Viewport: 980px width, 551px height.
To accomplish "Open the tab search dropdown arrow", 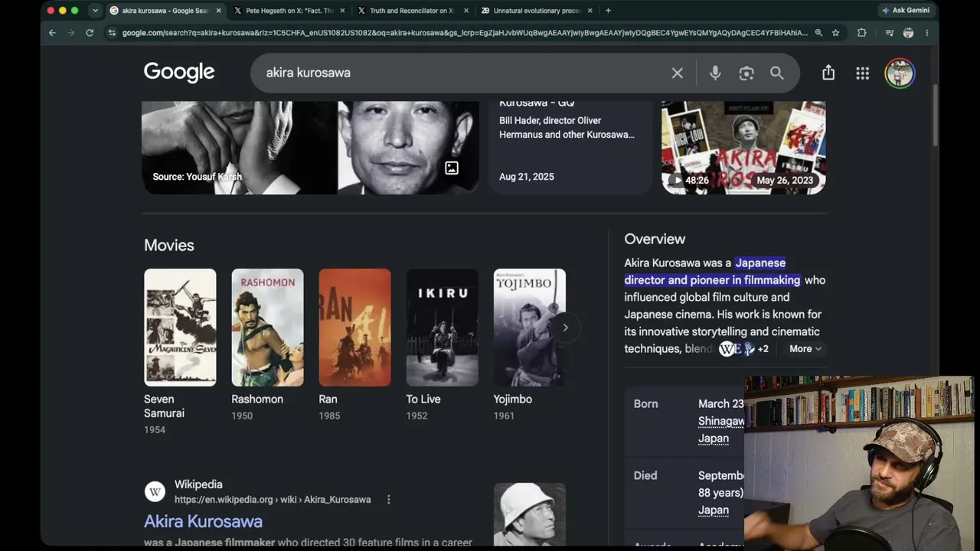I will [95, 11].
